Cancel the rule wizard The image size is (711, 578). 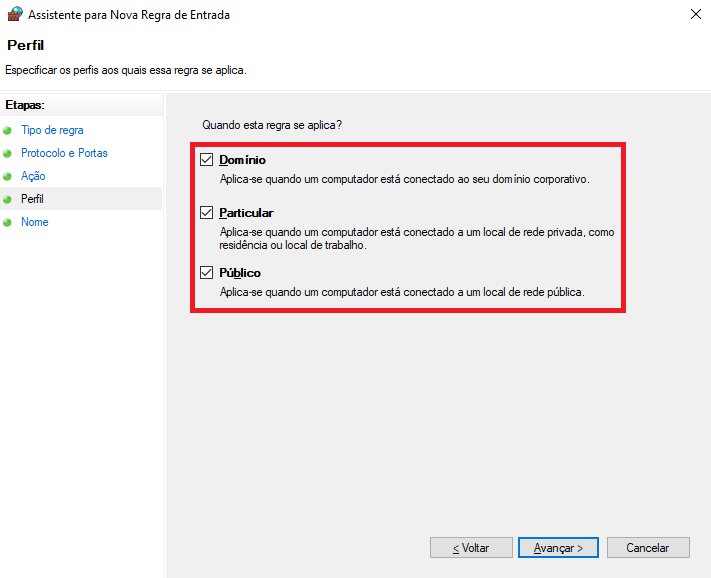tap(648, 548)
